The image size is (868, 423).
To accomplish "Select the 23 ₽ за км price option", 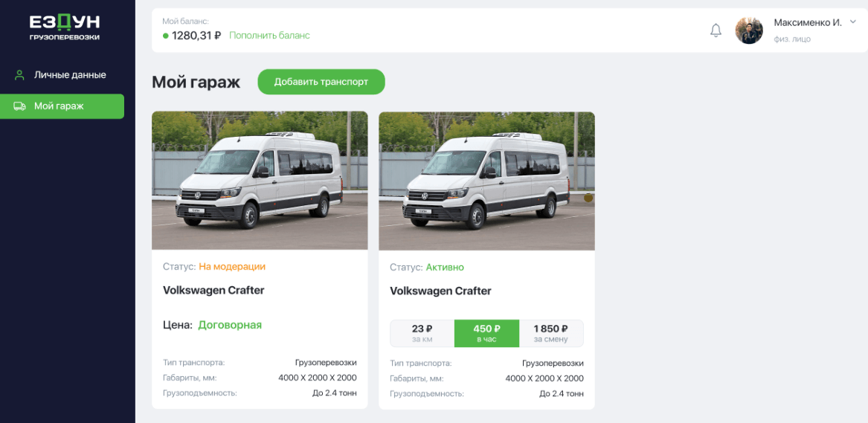I will (422, 334).
